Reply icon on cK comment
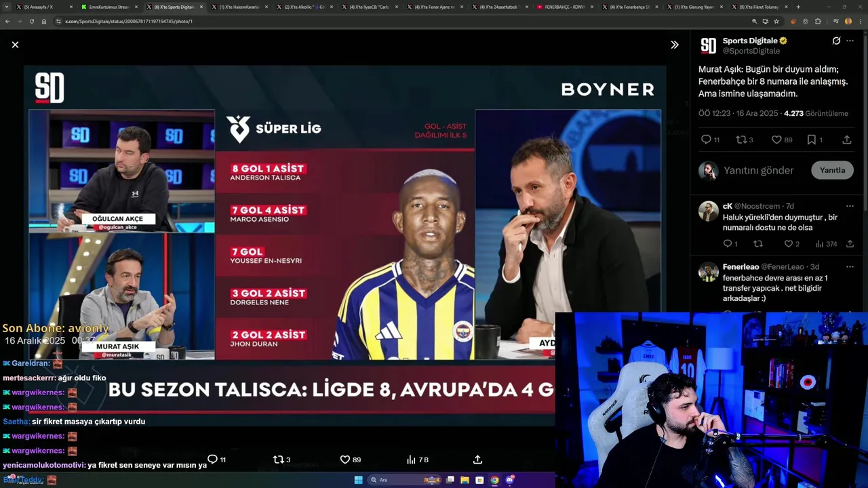Image resolution: width=868 pixels, height=488 pixels. [x=730, y=244]
